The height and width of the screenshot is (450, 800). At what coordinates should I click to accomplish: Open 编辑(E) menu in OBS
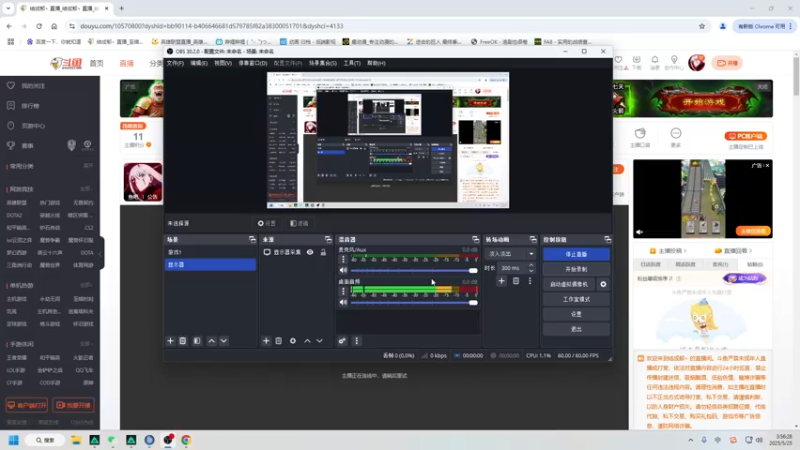(199, 63)
